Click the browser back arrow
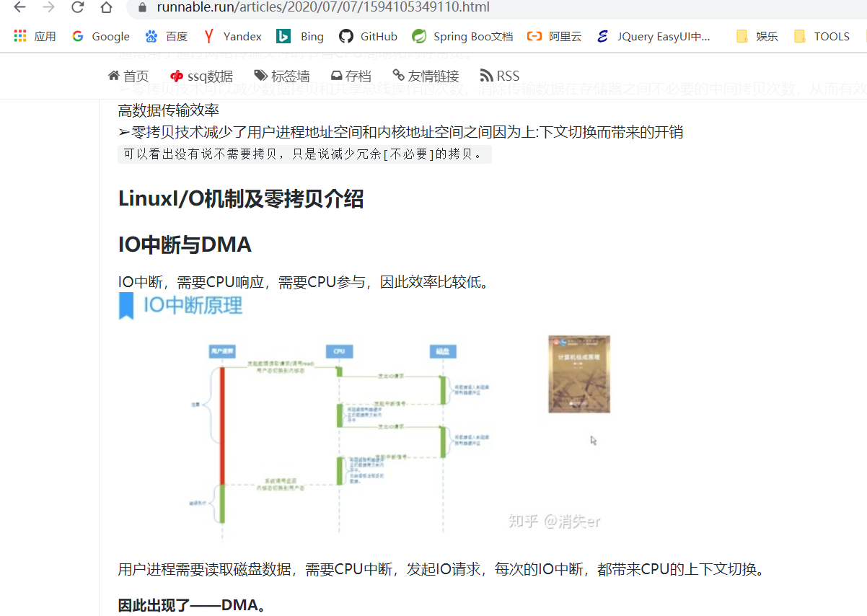Viewport: 867px width, 616px height. 20,7
